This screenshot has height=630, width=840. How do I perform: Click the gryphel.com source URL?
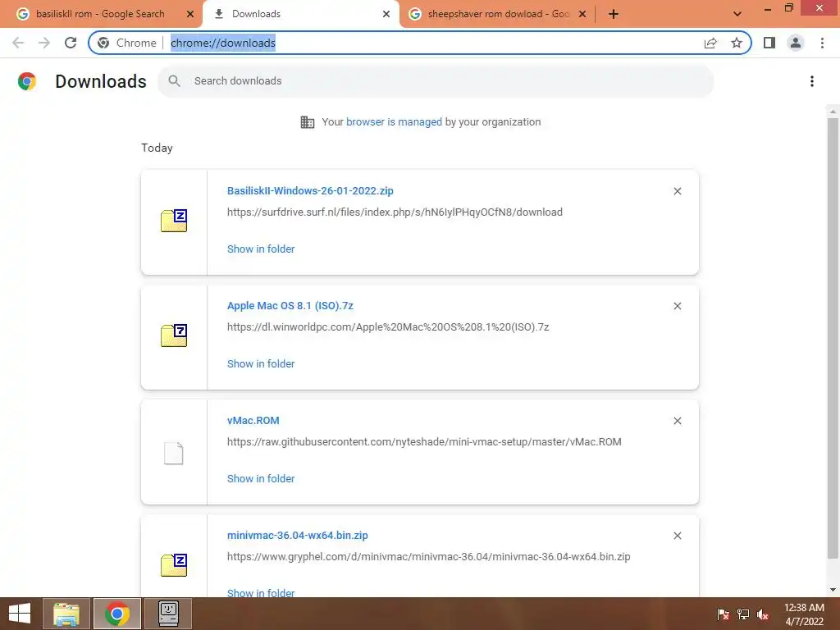click(428, 557)
